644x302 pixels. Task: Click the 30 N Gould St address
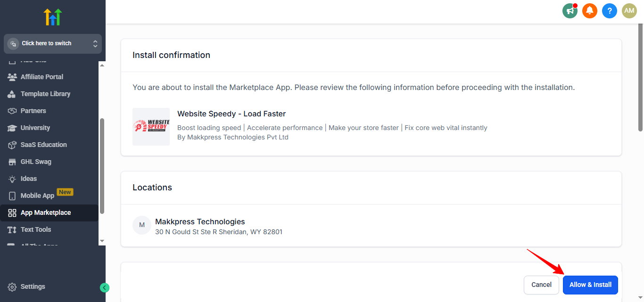219,232
